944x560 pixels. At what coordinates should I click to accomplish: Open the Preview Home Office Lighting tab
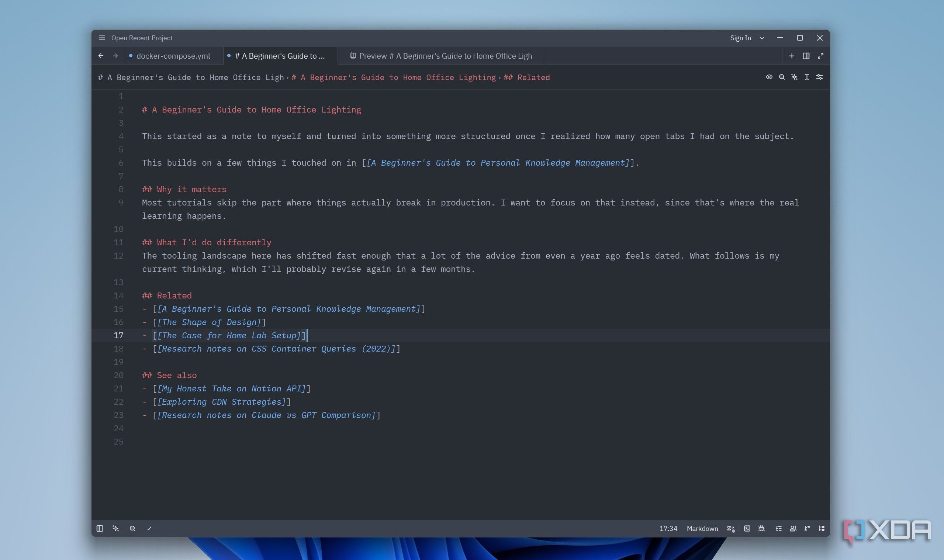click(x=442, y=56)
